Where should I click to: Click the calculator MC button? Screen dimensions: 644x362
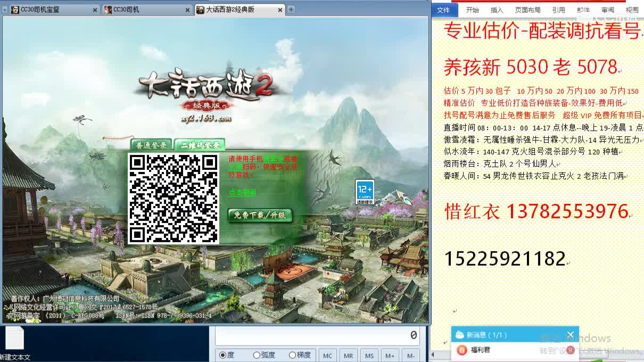328,356
